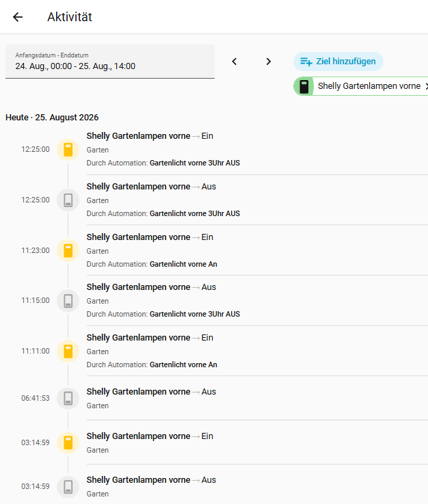Remove the Shelly Gartenlampen vorne target chip
The height and width of the screenshot is (504, 428).
coord(426,86)
